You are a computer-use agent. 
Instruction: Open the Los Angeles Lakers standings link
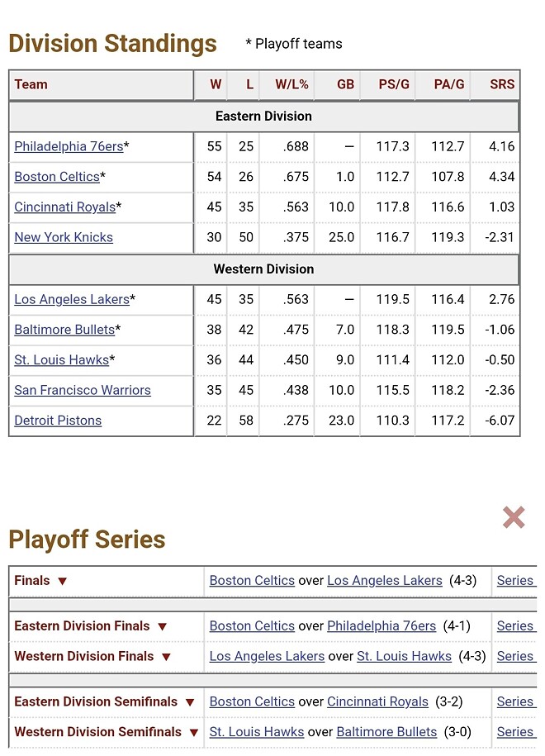pos(72,299)
